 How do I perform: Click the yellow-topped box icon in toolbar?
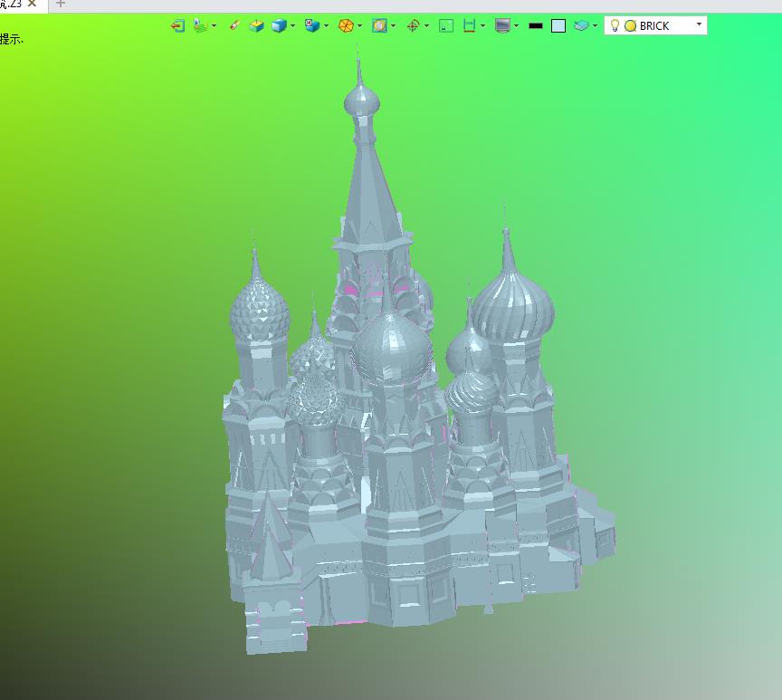coord(256,25)
